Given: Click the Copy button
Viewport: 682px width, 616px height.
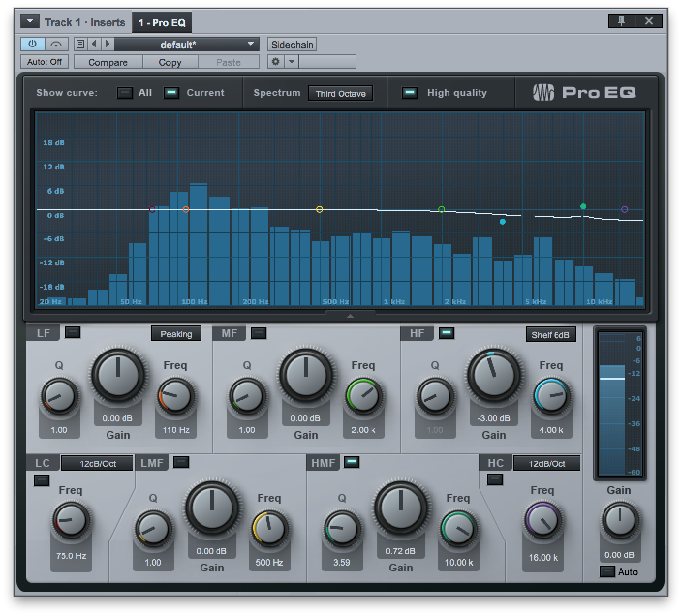Looking at the screenshot, I should coord(170,62).
